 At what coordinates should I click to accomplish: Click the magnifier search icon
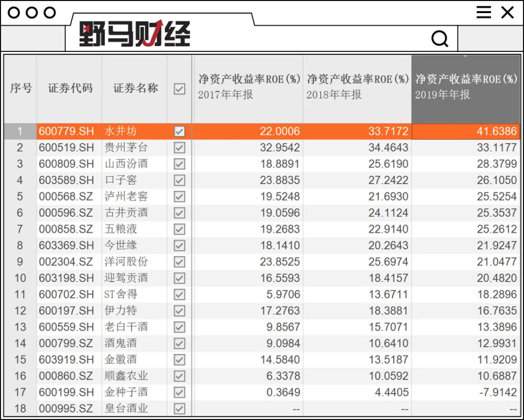[x=440, y=39]
